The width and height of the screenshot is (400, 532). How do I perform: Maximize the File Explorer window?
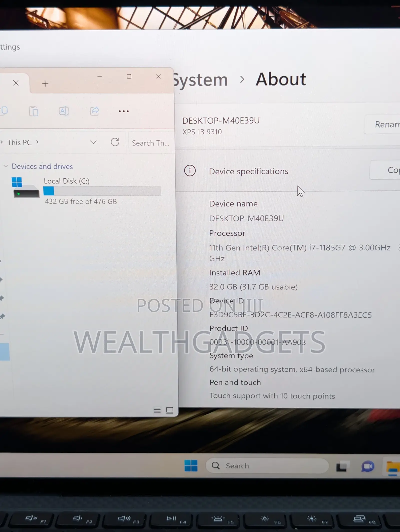click(129, 76)
